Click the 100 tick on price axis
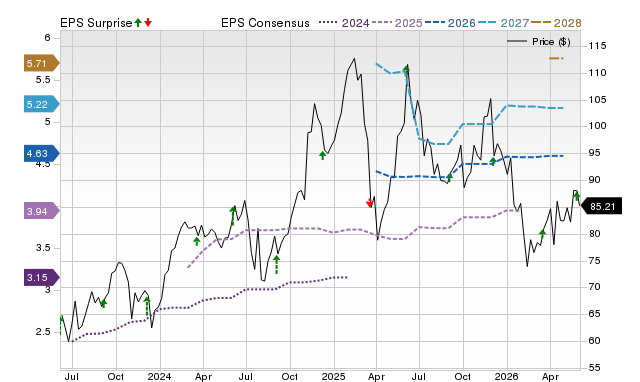Screen dimensions: 640x382 tap(597, 126)
